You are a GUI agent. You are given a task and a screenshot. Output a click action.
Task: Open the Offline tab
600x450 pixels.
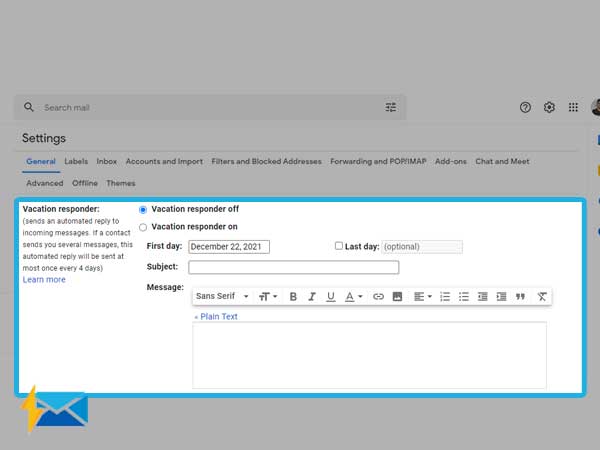click(85, 183)
